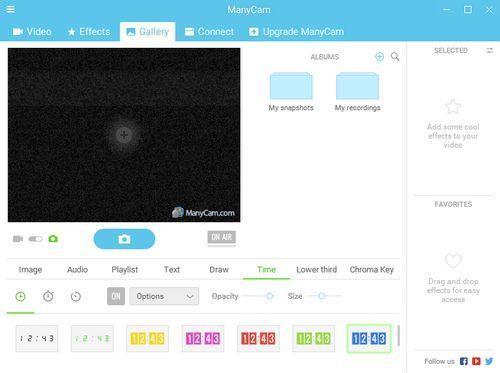Select the clock time mode icon
The width and height of the screenshot is (500, 373).
point(21,296)
